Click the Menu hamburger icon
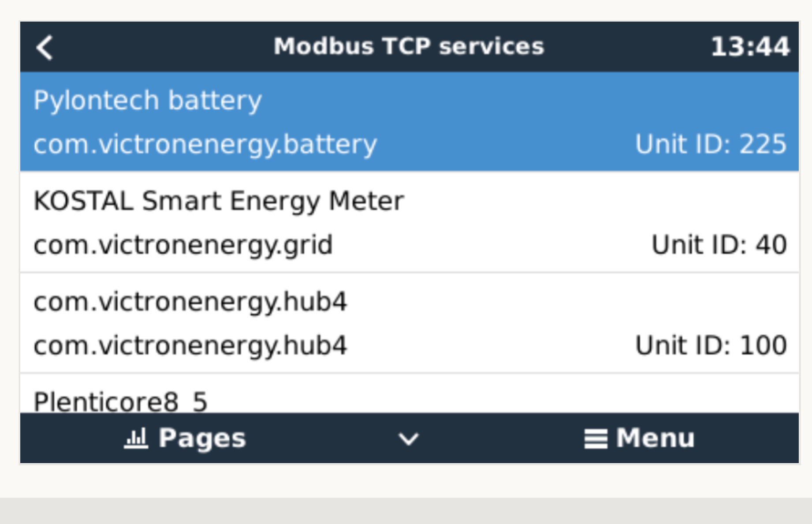 click(x=595, y=439)
